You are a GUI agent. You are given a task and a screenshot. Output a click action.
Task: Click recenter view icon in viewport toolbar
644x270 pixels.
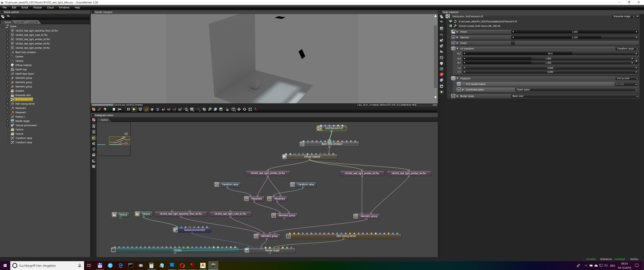click(x=93, y=109)
